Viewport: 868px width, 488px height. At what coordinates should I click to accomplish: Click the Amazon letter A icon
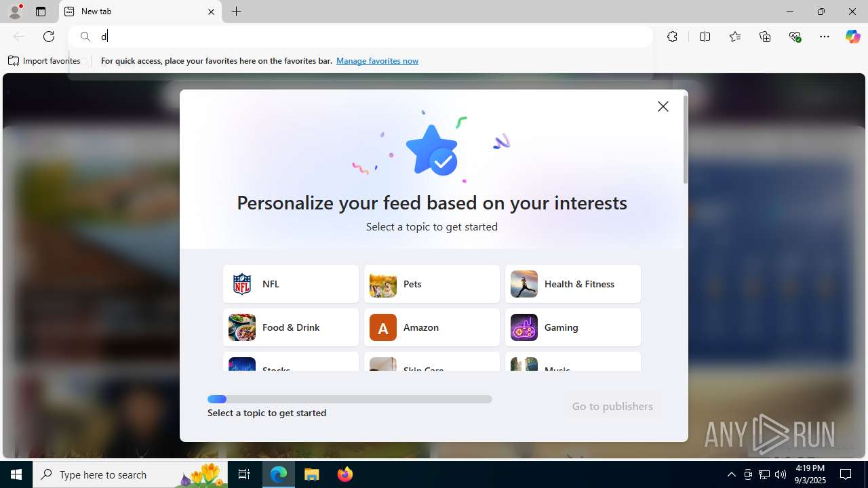point(383,327)
